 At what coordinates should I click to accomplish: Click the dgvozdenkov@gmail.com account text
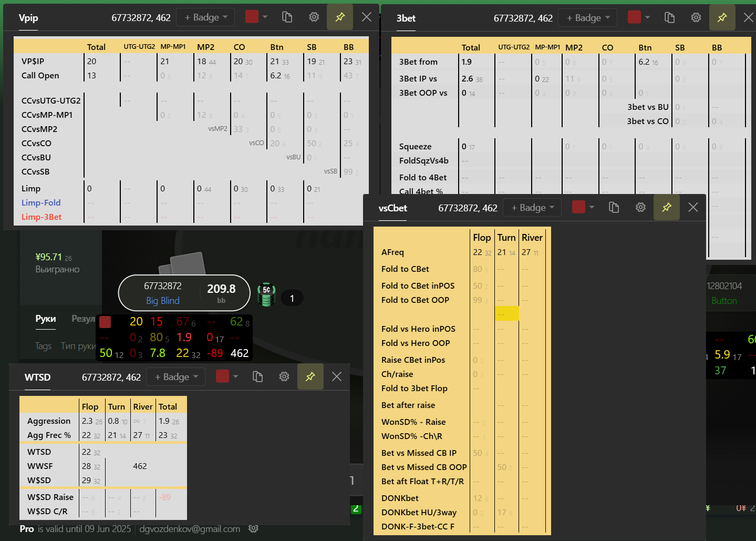190,529
